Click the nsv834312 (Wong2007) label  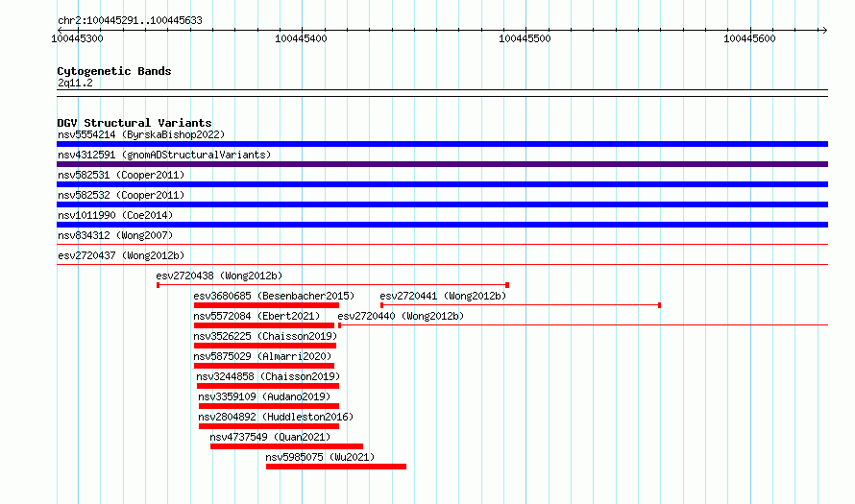[115, 235]
